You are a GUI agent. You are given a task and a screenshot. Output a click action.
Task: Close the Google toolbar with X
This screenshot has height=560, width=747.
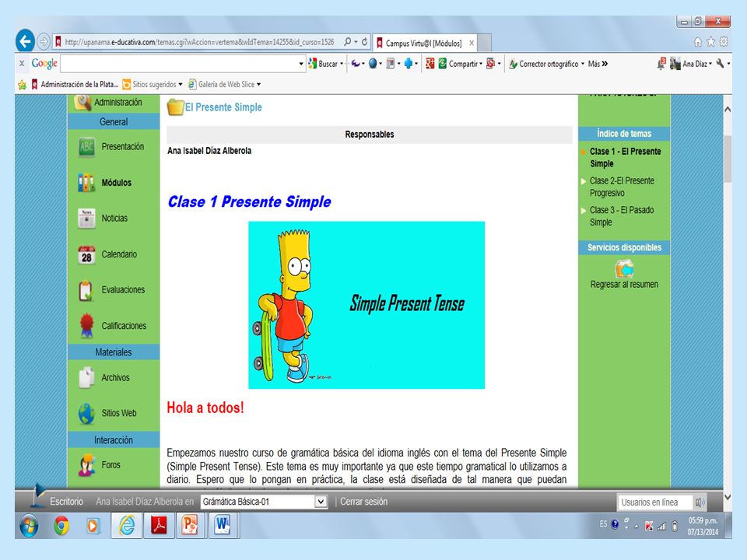22,63
